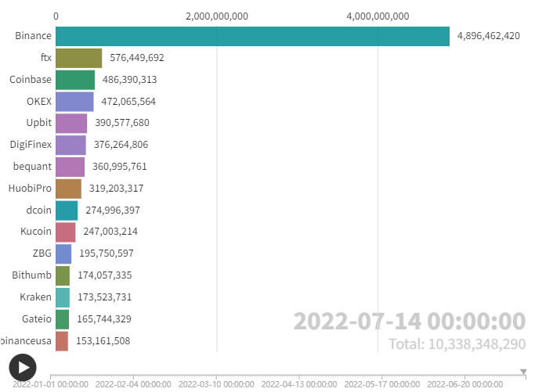Click the bequant axis label

(x=32, y=167)
